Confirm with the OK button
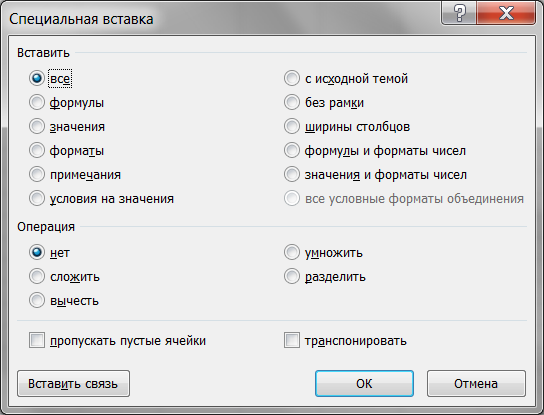The image size is (544, 415). 364,383
